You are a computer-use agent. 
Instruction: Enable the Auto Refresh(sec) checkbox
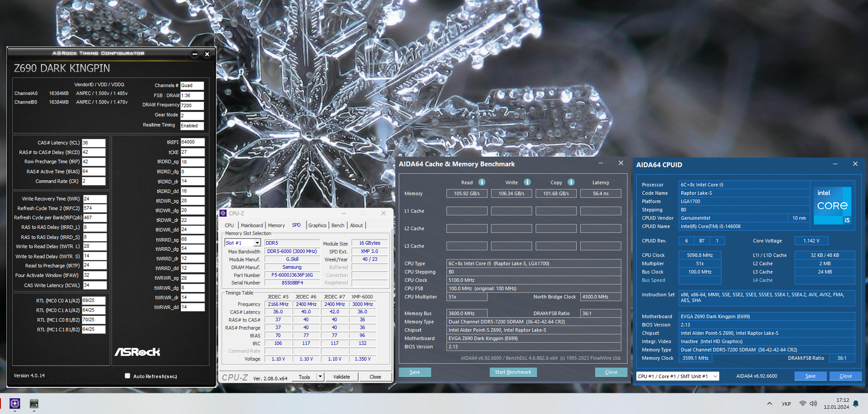click(127, 375)
